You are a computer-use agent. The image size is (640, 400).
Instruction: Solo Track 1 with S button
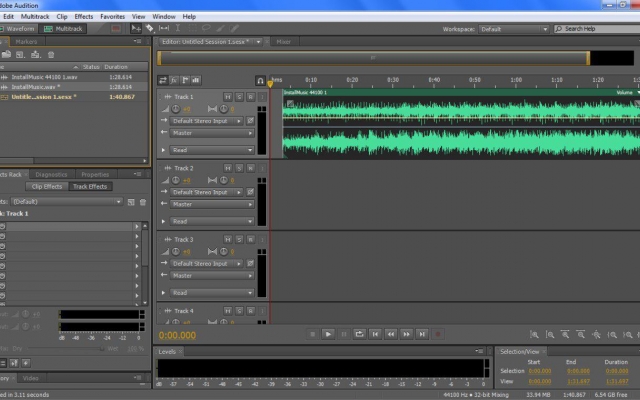click(x=239, y=97)
